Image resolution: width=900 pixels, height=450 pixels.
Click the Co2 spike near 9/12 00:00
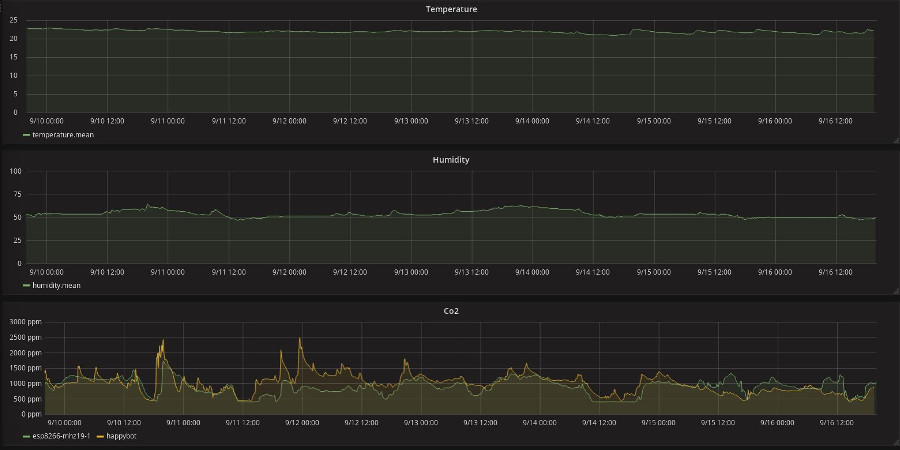(300, 340)
